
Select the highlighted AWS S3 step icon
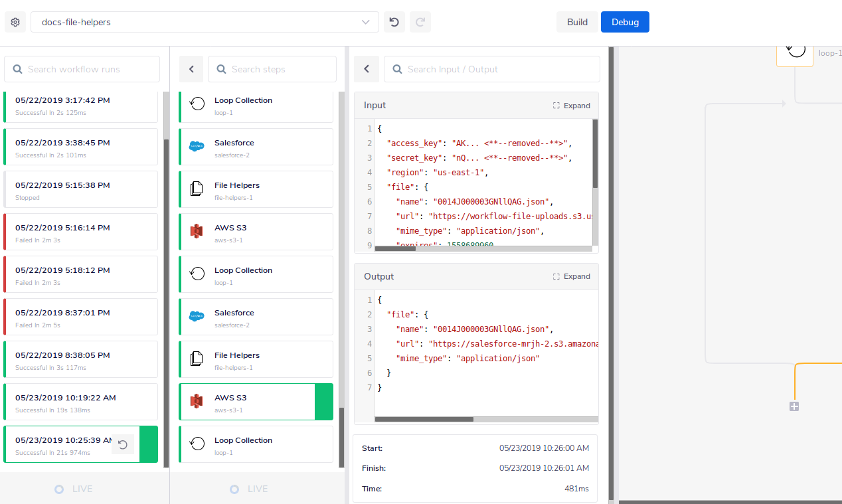point(197,402)
